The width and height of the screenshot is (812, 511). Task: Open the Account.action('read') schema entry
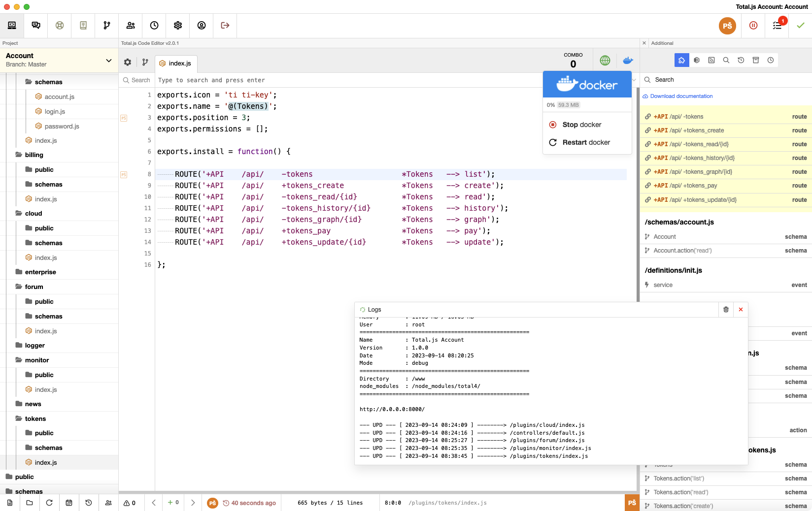(726, 251)
